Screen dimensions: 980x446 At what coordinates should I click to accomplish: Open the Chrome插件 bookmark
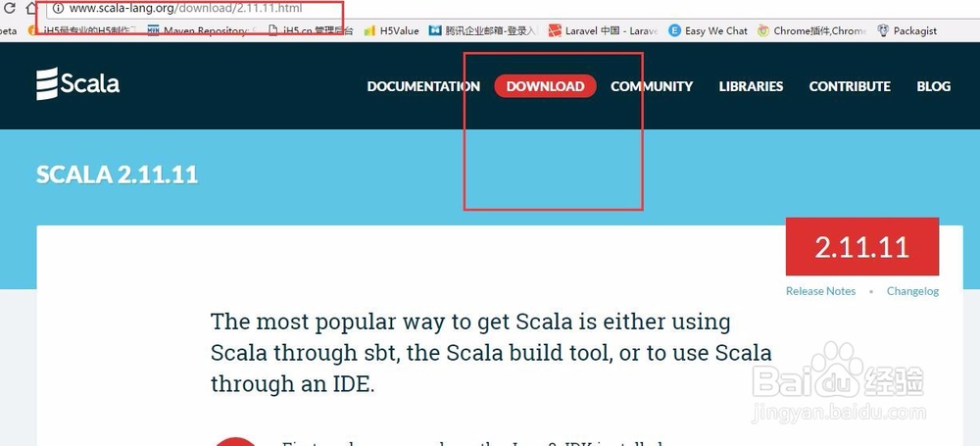click(811, 30)
